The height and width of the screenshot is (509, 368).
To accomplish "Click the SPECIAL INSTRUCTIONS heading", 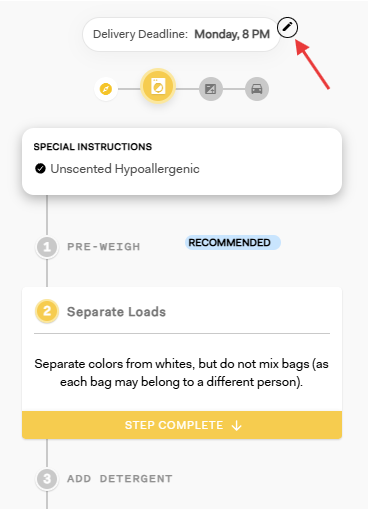I will click(93, 147).
